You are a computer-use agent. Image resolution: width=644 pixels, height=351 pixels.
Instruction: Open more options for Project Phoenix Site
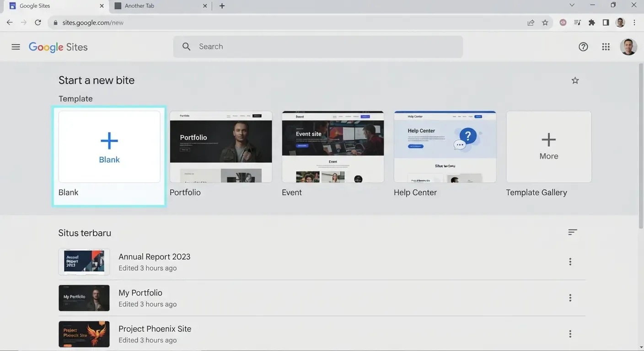pyautogui.click(x=570, y=334)
